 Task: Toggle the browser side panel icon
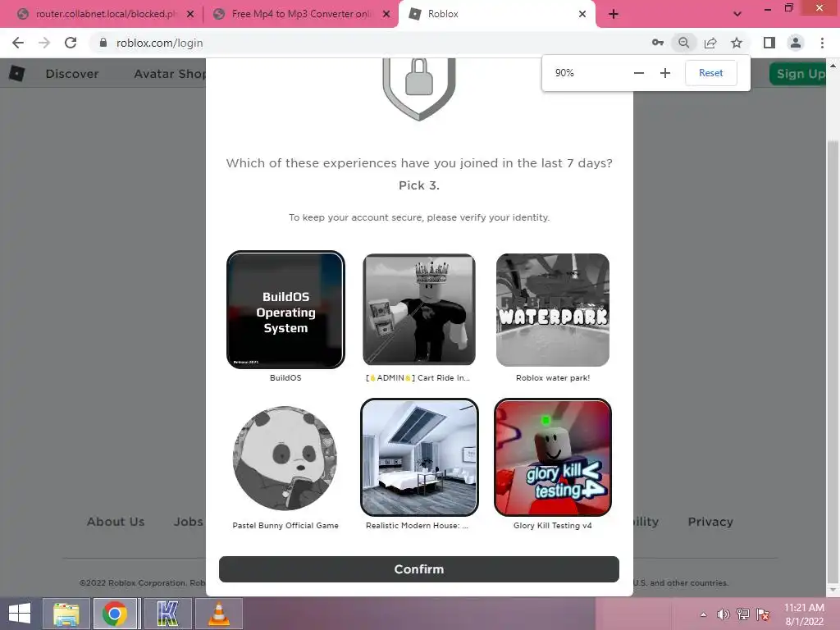coord(769,43)
